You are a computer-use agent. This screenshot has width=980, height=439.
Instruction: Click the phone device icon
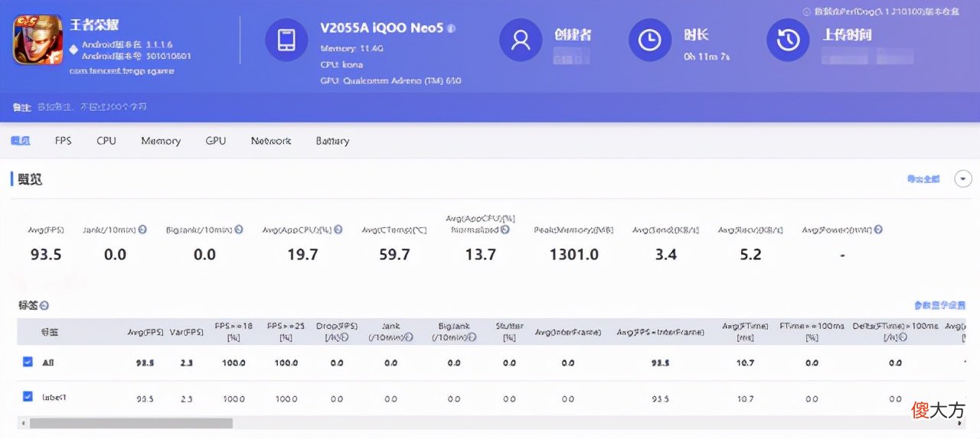[x=286, y=40]
